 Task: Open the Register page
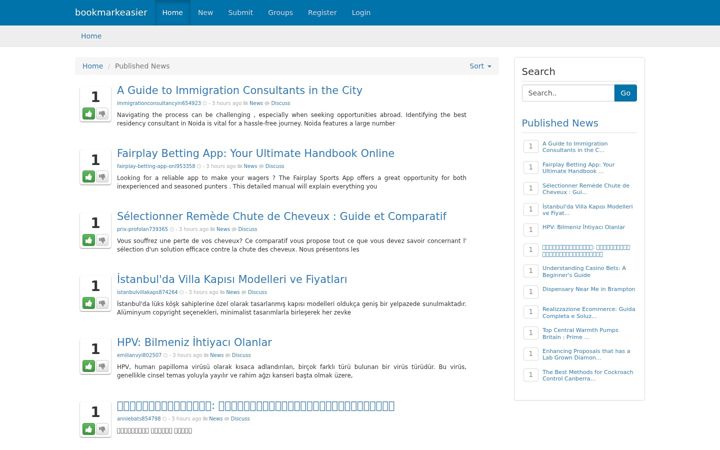[x=322, y=12]
